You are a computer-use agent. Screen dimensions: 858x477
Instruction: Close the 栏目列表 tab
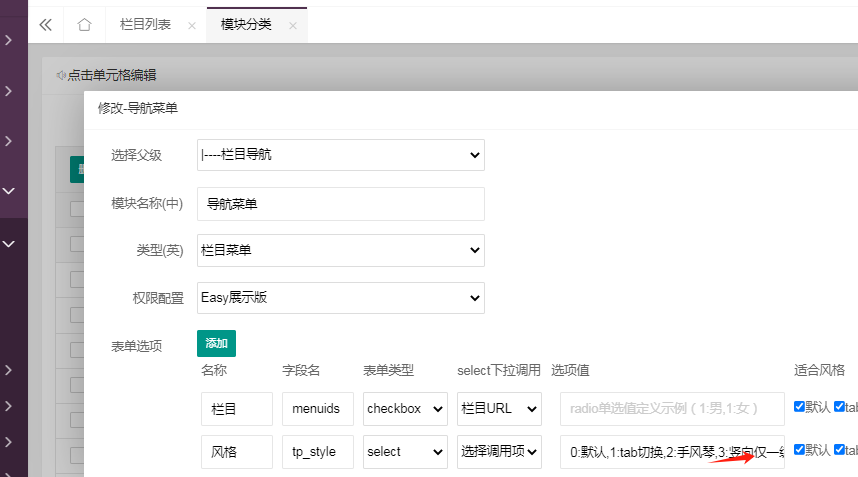[191, 26]
